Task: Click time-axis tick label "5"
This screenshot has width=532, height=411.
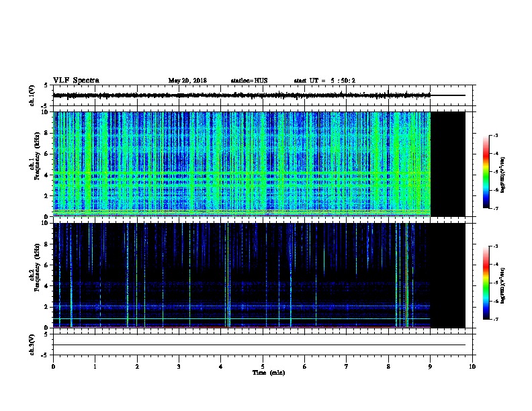Action: 263,367
